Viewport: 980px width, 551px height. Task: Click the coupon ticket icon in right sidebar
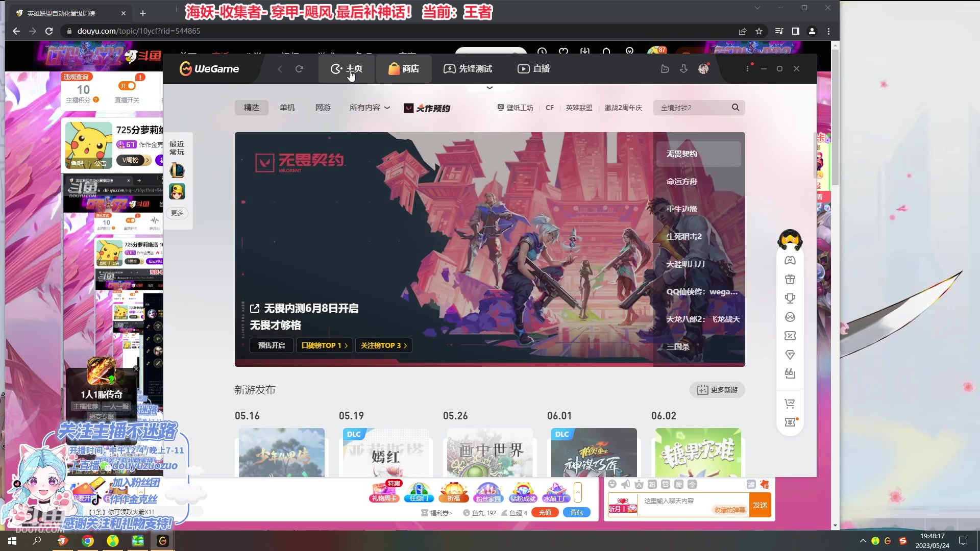(790, 336)
